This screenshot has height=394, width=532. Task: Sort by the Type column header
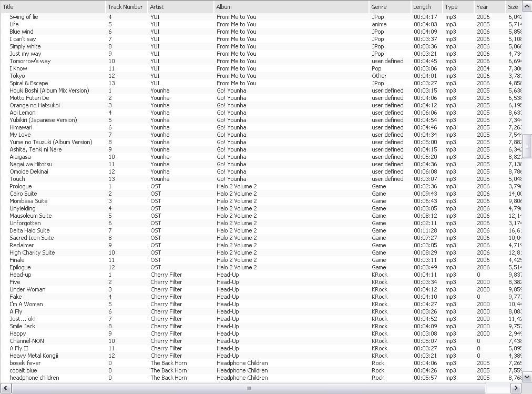[458, 7]
